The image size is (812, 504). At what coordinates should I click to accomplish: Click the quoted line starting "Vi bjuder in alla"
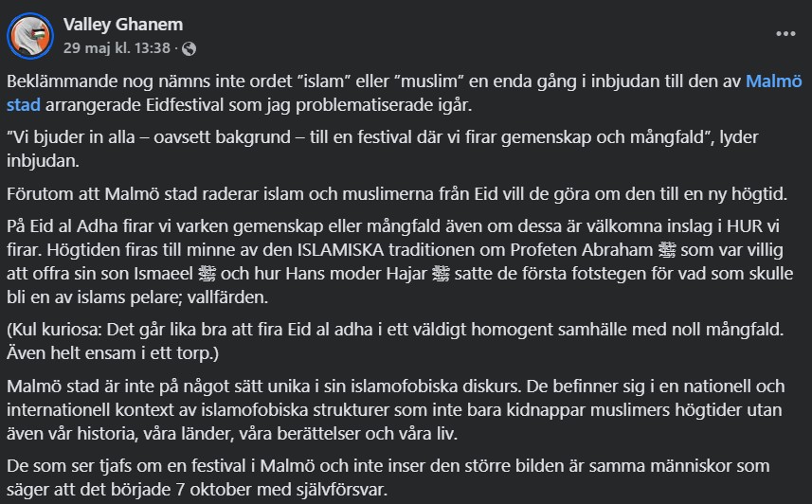382,149
